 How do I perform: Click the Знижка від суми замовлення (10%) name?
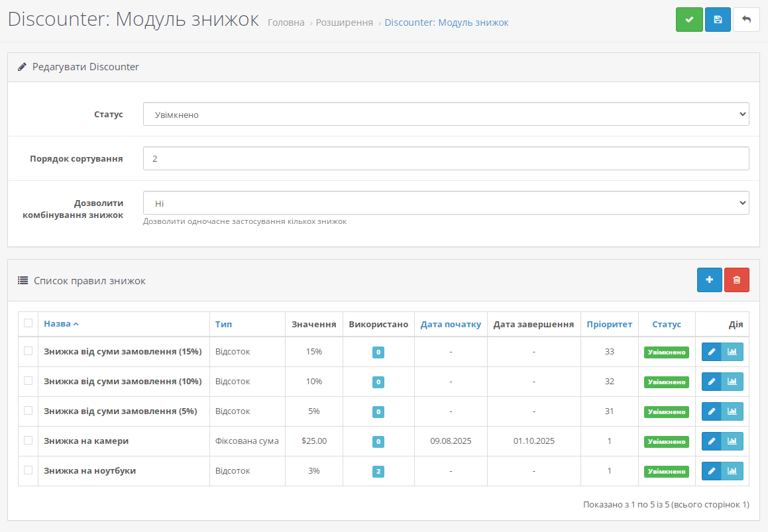pyautogui.click(x=123, y=381)
